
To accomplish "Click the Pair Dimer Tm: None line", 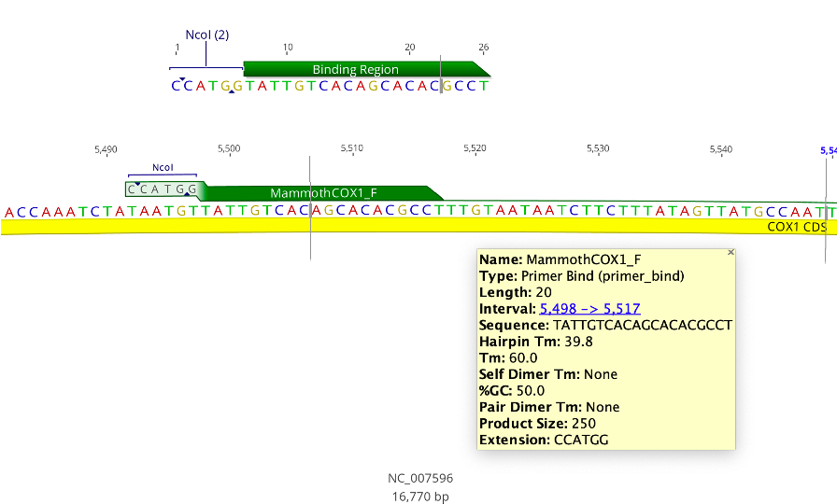I will click(x=549, y=407).
